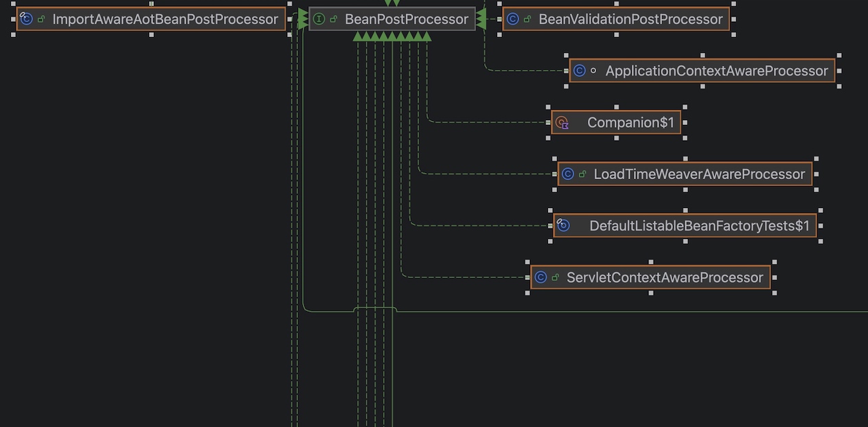Select the ImportAwareAotBeanPostProcessor node label
The width and height of the screenshot is (868, 427).
(165, 19)
